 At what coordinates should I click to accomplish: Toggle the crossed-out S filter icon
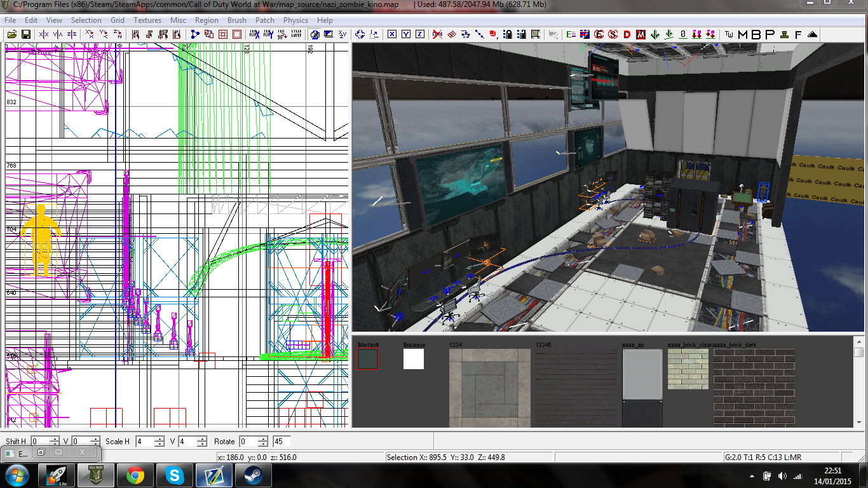(613, 34)
